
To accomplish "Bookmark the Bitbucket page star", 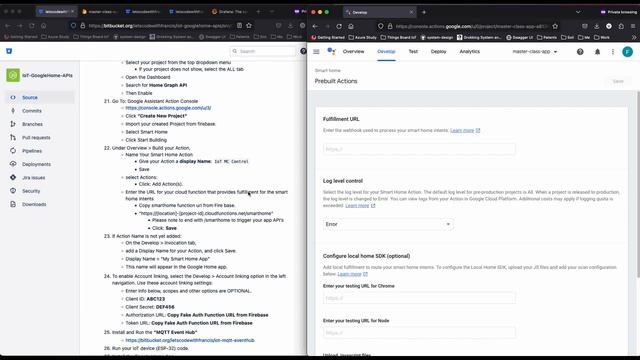I will point(249,25).
